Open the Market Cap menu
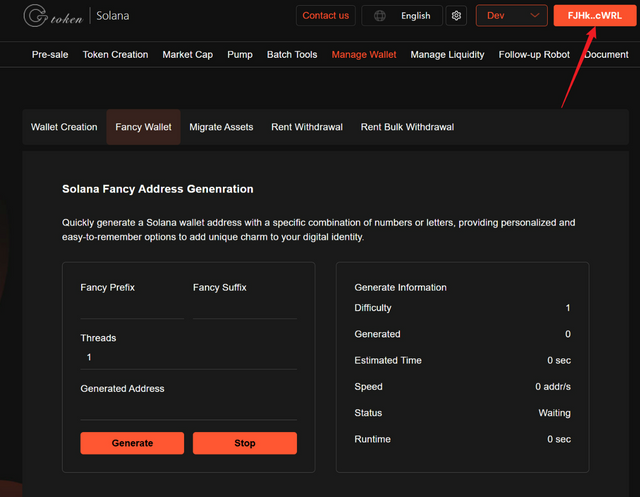The width and height of the screenshot is (640, 497). (x=187, y=55)
